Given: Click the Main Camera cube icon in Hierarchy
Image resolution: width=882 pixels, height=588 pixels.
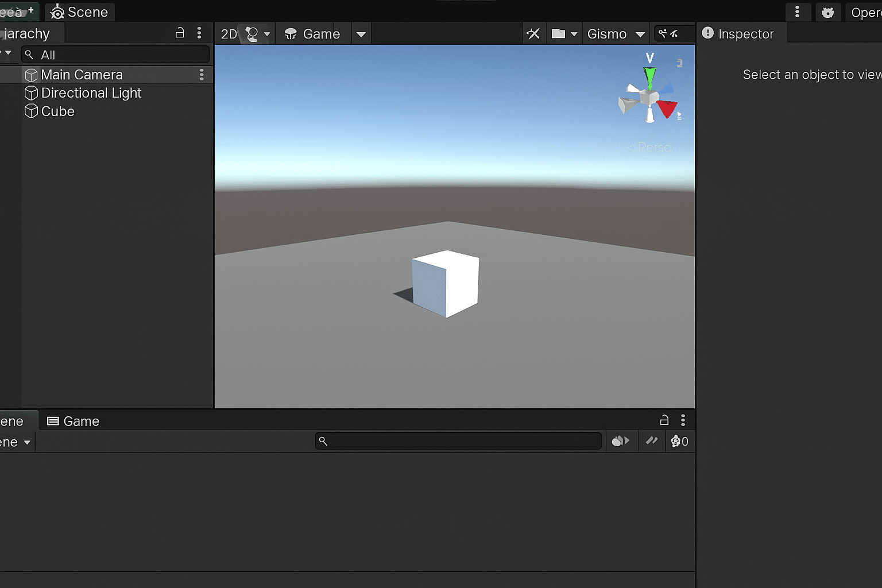Looking at the screenshot, I should click(31, 74).
